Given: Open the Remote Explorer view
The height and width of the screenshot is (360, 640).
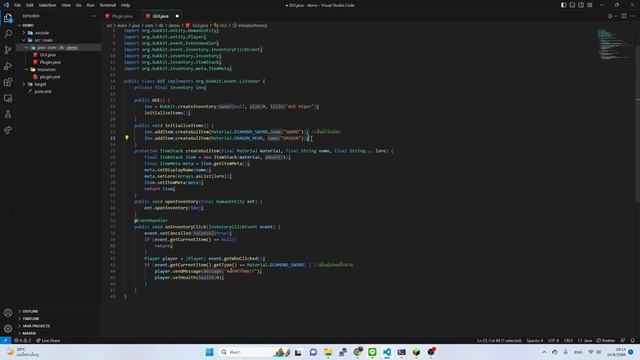Looking at the screenshot, I should click(x=8, y=98).
